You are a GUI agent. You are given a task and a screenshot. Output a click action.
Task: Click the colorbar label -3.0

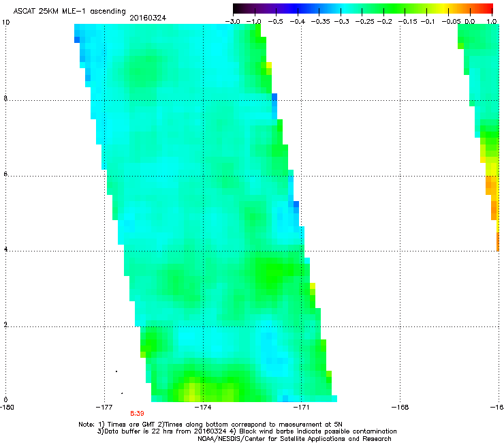click(x=233, y=22)
